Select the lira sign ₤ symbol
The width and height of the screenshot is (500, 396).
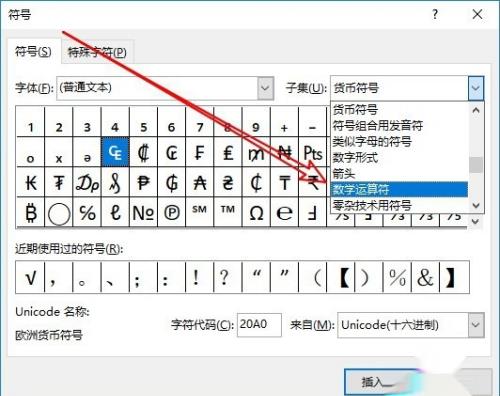[x=228, y=153]
